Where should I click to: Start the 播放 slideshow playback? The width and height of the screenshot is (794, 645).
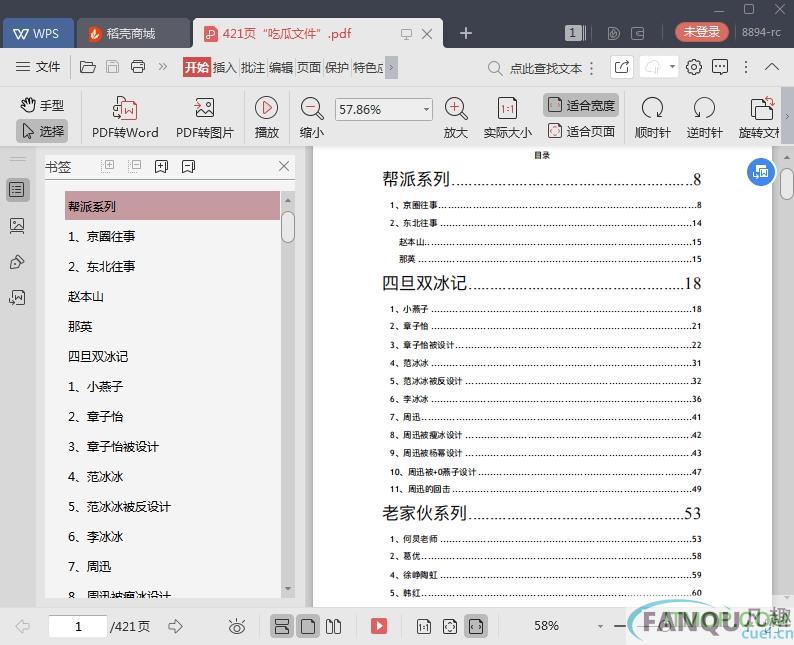[266, 108]
